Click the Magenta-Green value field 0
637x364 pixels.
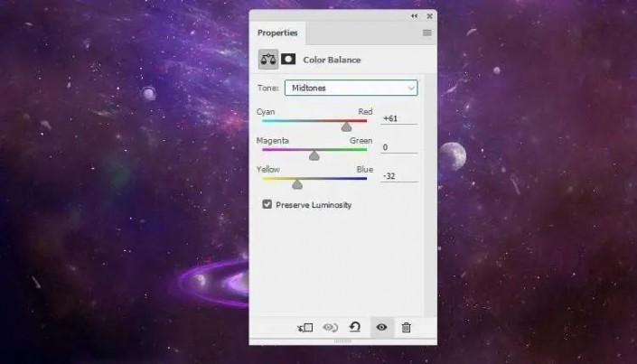(x=399, y=147)
